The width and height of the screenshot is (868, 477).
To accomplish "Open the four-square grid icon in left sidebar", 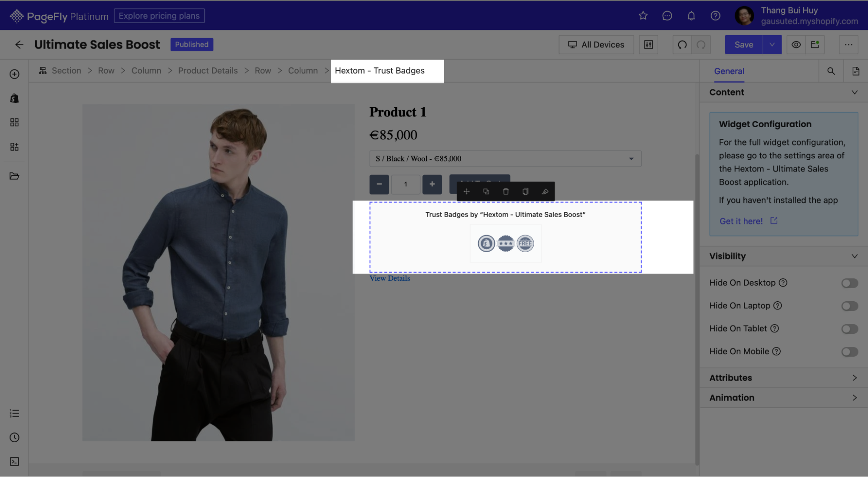I will 14,122.
